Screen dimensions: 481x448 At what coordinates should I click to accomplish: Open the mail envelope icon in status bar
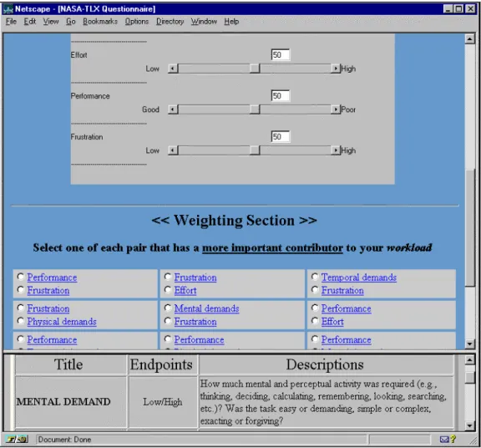444,440
